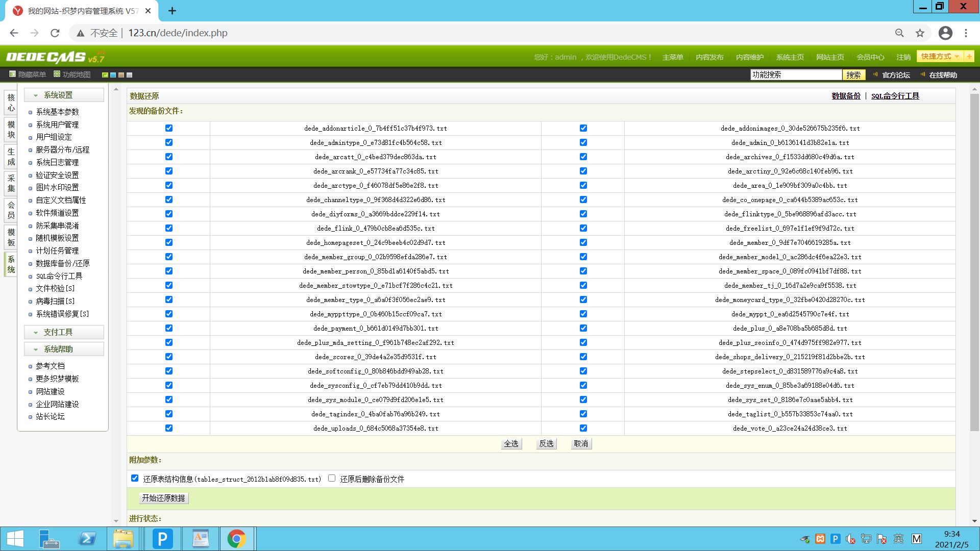Select the blue theme color swatch
This screenshot has width=980, height=551.
pyautogui.click(x=113, y=75)
